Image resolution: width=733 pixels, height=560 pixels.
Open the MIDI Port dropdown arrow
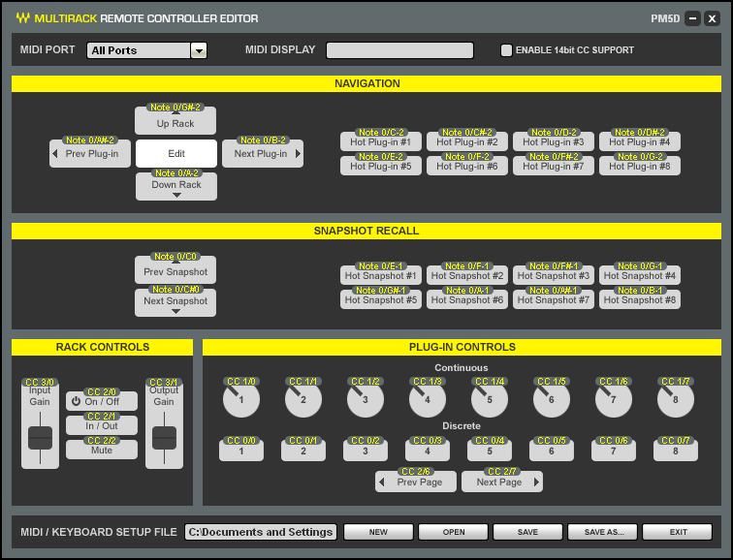pos(199,50)
